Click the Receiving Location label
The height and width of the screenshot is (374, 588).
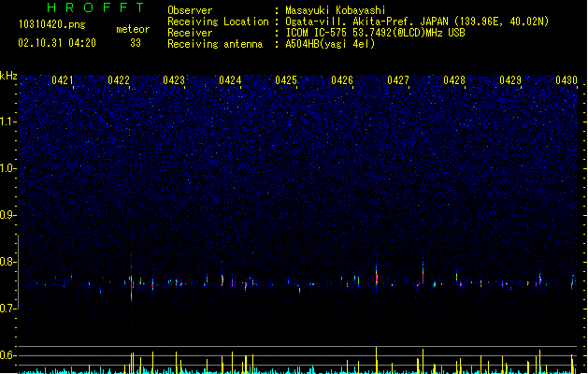[x=218, y=22]
